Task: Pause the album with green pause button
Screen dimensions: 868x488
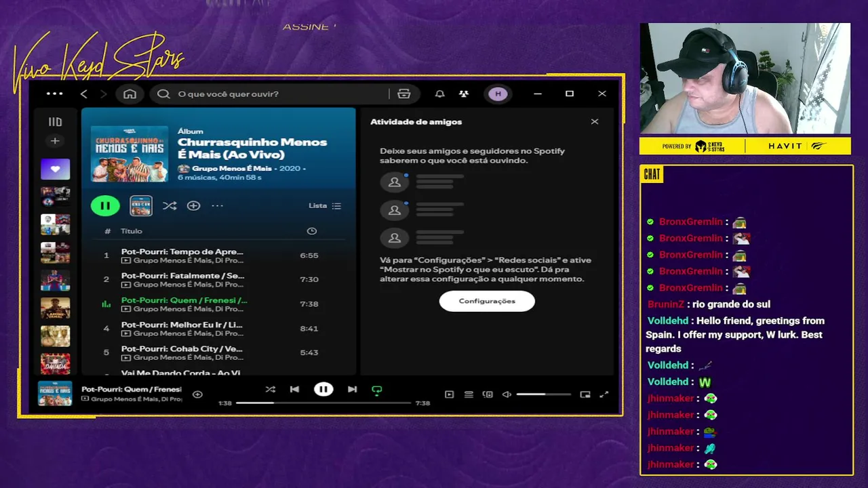Action: (x=105, y=205)
